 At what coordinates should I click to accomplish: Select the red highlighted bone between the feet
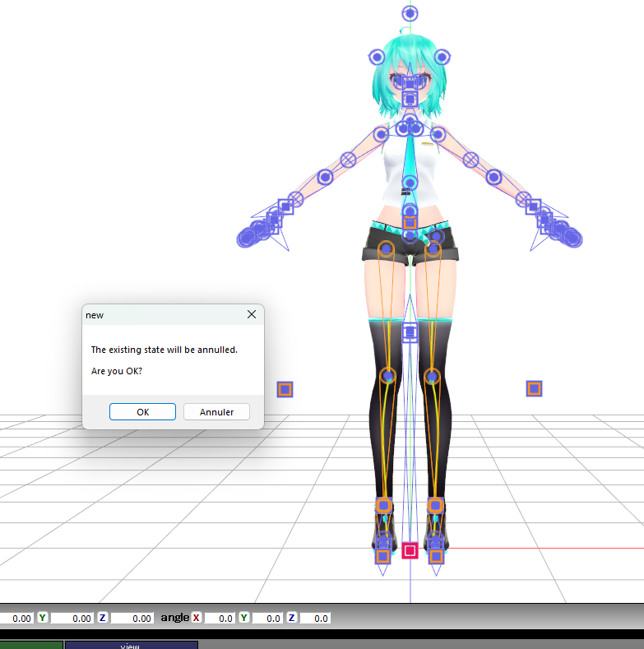coord(410,550)
